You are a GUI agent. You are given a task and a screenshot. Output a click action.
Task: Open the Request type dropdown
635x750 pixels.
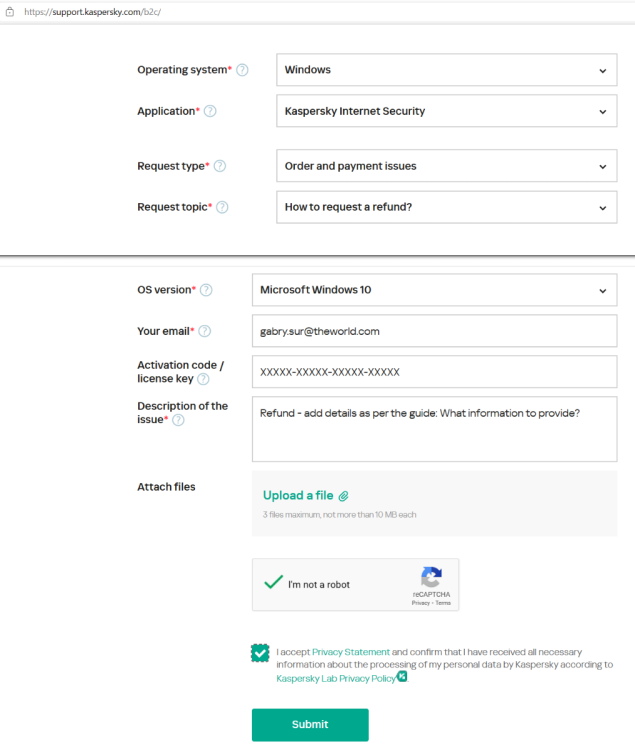point(446,166)
